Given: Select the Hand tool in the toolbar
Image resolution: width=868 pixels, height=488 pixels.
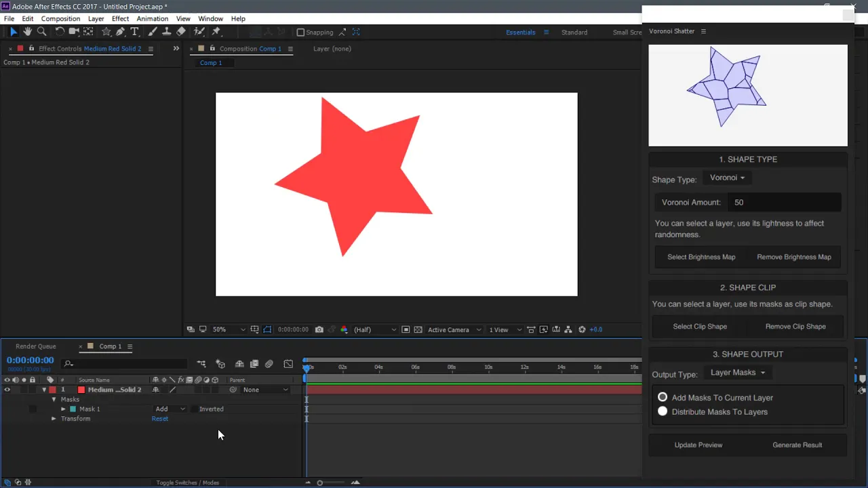Looking at the screenshot, I should [x=27, y=32].
